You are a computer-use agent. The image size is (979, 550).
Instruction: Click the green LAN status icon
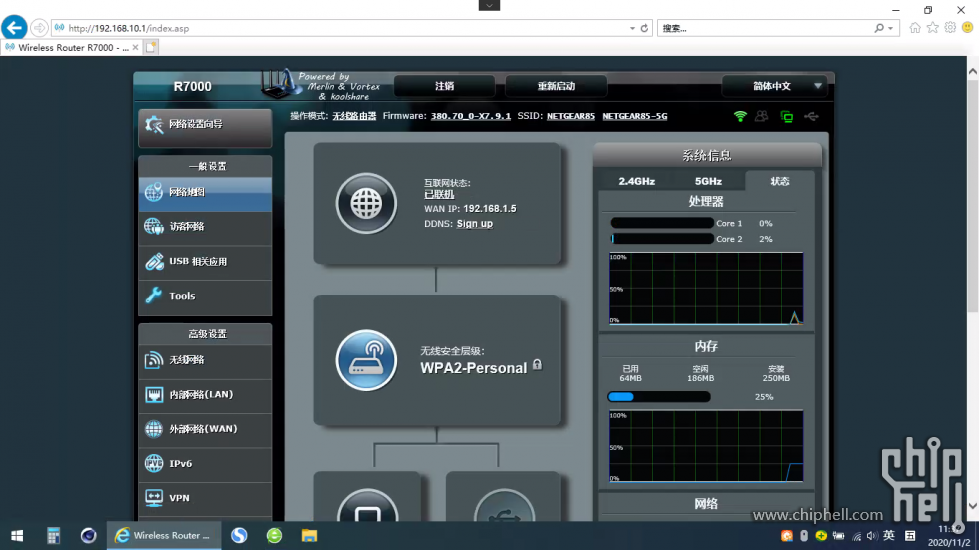click(x=787, y=117)
